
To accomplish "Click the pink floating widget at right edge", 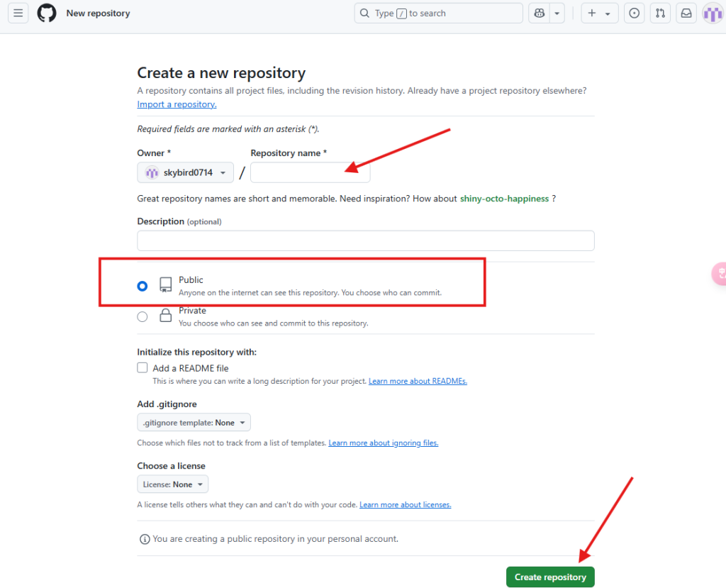I will pos(719,273).
